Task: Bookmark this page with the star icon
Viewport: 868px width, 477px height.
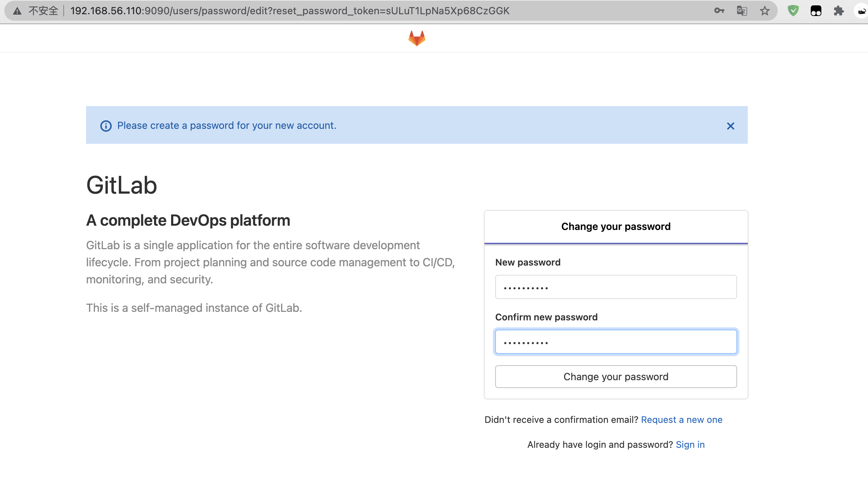Action: click(x=764, y=11)
